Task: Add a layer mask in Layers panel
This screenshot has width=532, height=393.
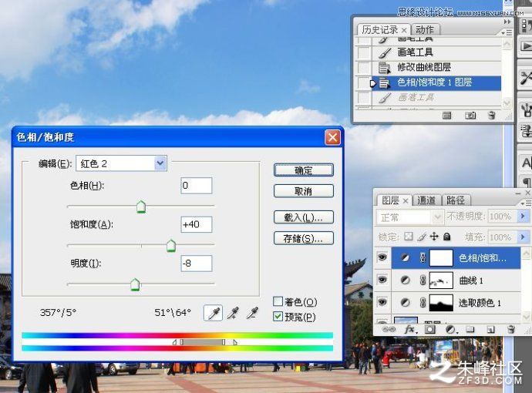Action: point(430,329)
